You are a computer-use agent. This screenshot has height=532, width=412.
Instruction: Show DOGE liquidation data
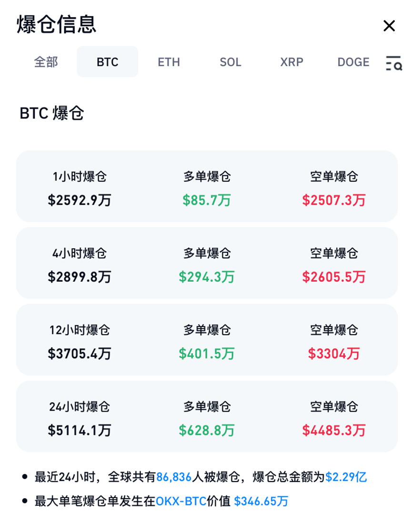click(x=353, y=62)
